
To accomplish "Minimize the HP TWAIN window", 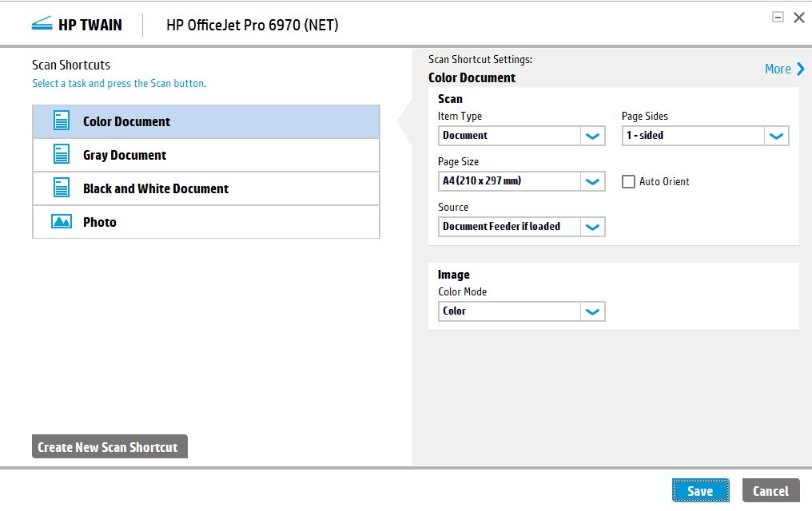I will (x=778, y=17).
